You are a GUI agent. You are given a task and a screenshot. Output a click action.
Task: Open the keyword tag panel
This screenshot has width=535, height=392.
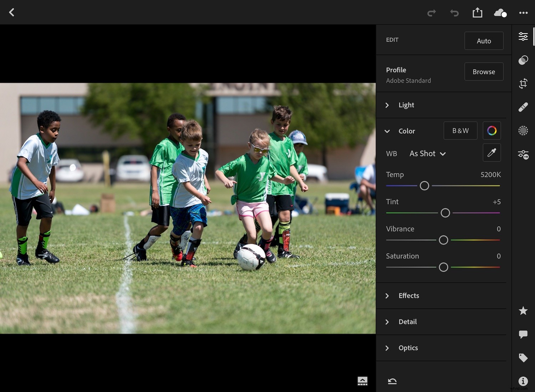click(x=523, y=358)
